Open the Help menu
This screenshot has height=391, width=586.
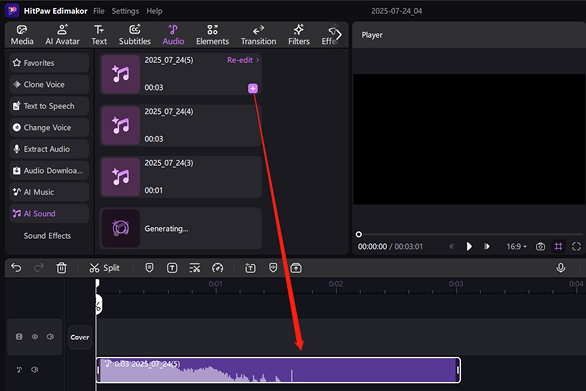pos(154,11)
